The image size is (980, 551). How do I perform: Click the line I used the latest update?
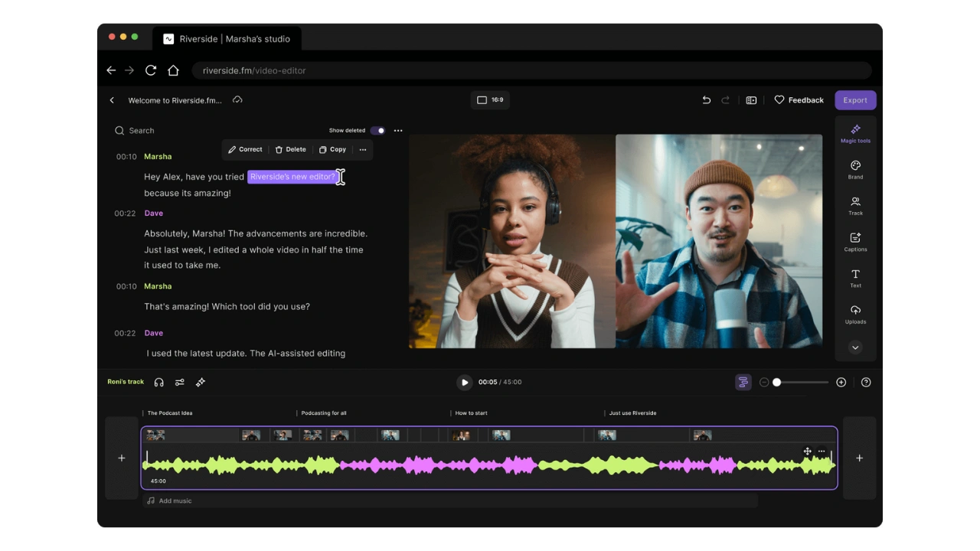(x=246, y=354)
